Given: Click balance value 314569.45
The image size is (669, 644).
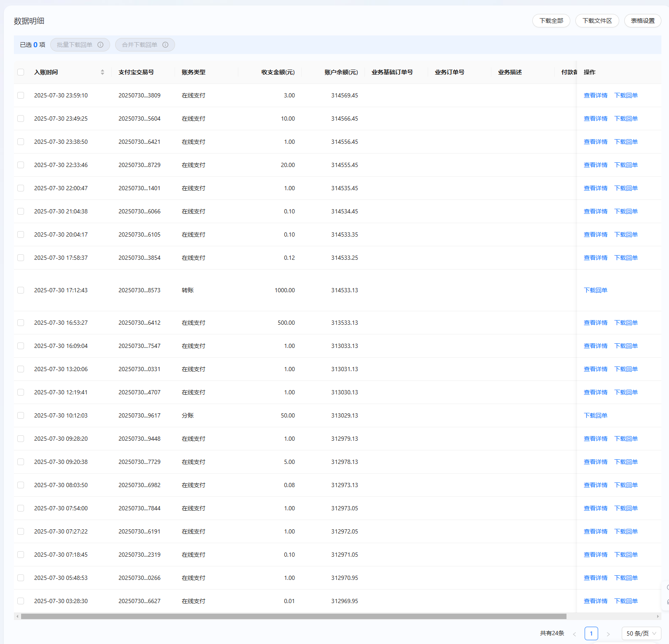Looking at the screenshot, I should coord(345,95).
